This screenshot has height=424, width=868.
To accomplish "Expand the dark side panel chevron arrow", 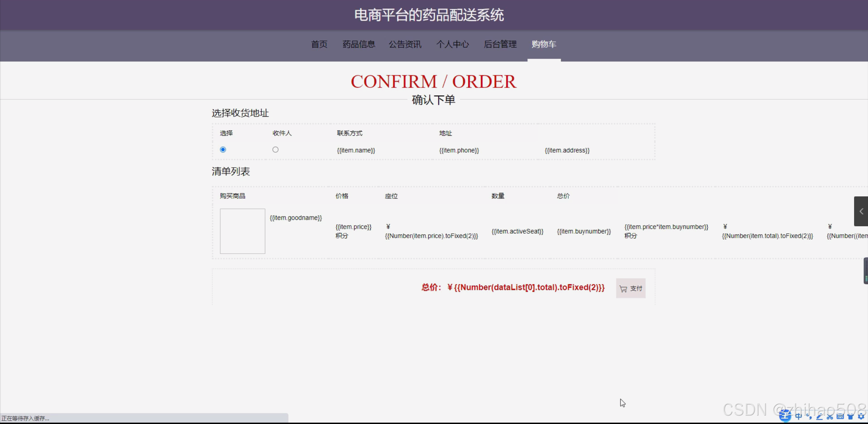I will pos(861,211).
